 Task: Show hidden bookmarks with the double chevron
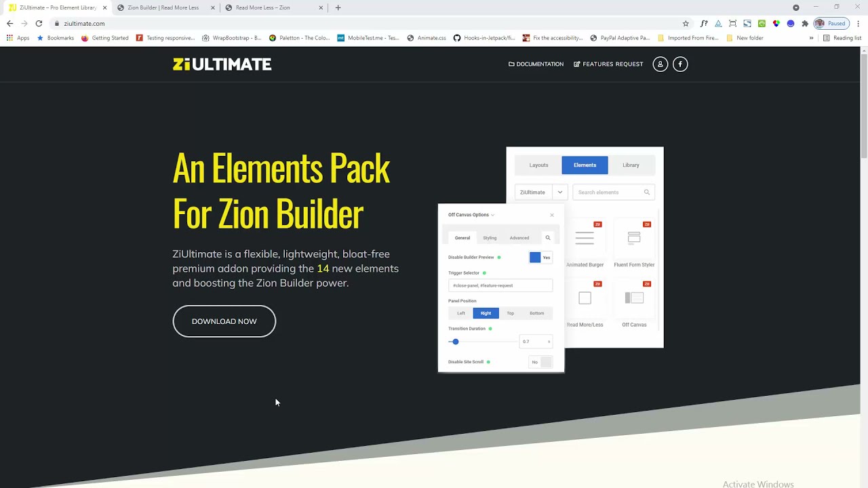[811, 38]
